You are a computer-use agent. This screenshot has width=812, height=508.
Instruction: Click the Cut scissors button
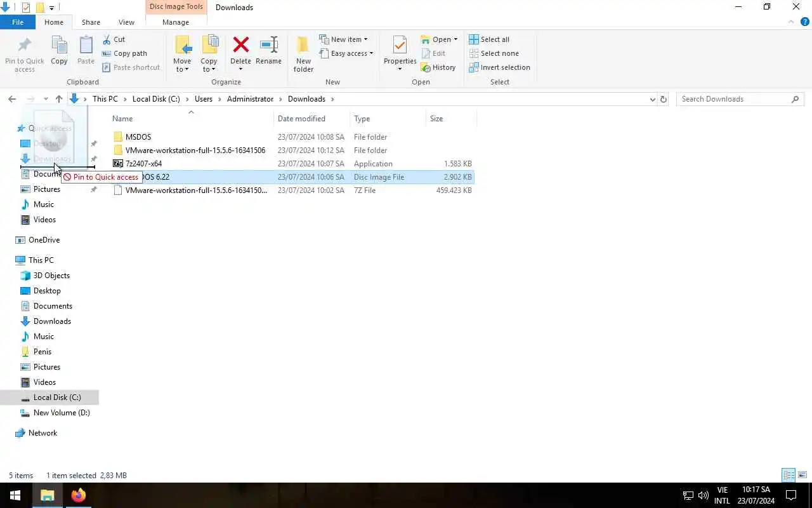[114, 39]
